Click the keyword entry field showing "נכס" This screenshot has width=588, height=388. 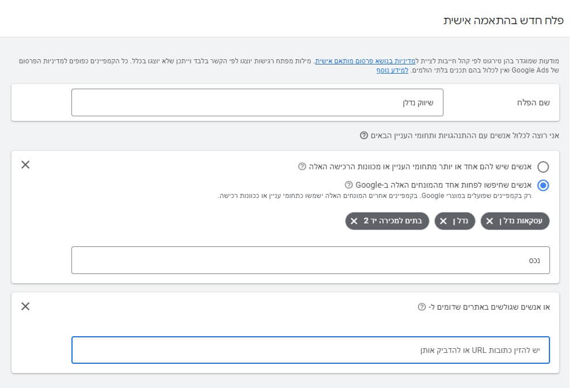pyautogui.click(x=310, y=260)
